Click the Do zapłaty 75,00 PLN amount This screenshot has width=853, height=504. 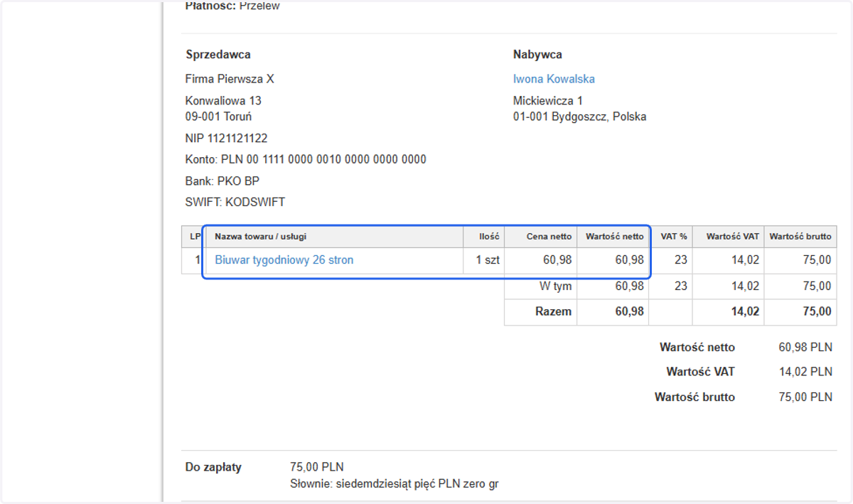click(x=317, y=467)
